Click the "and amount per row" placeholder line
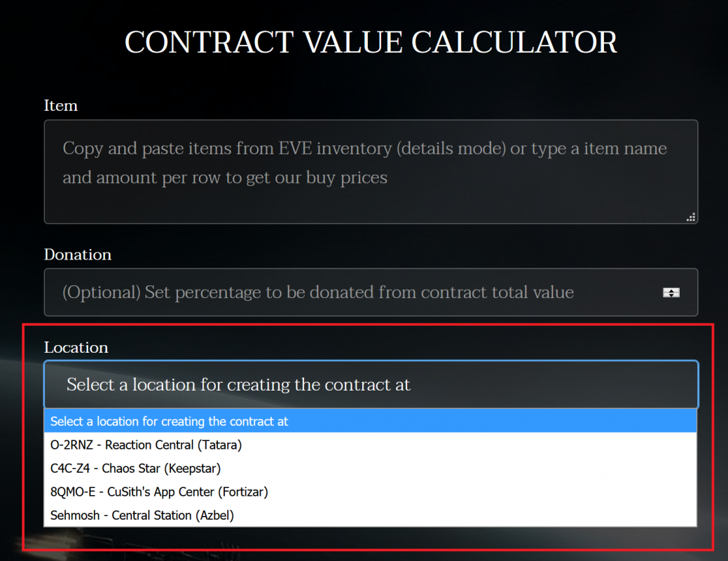This screenshot has height=561, width=728. coord(225,178)
